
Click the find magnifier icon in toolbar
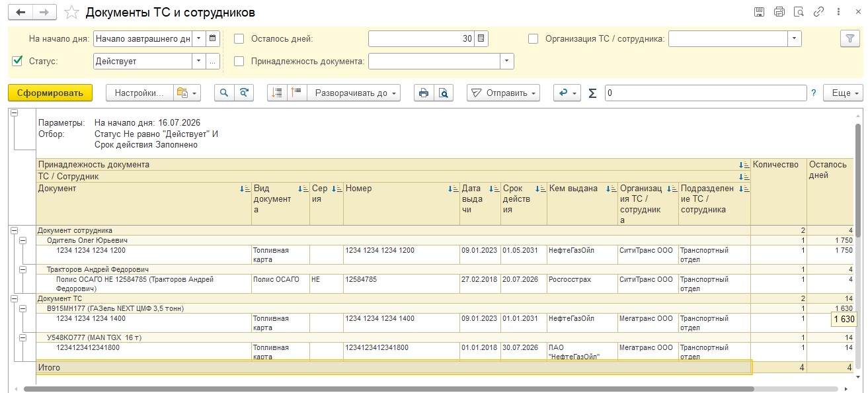(x=225, y=93)
